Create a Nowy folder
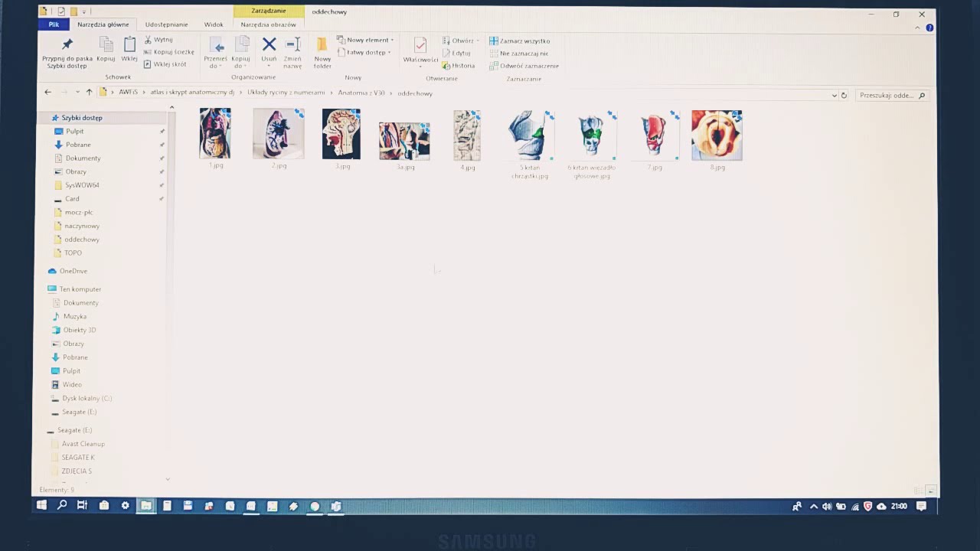Screen dimensions: 980x551 click(x=322, y=52)
